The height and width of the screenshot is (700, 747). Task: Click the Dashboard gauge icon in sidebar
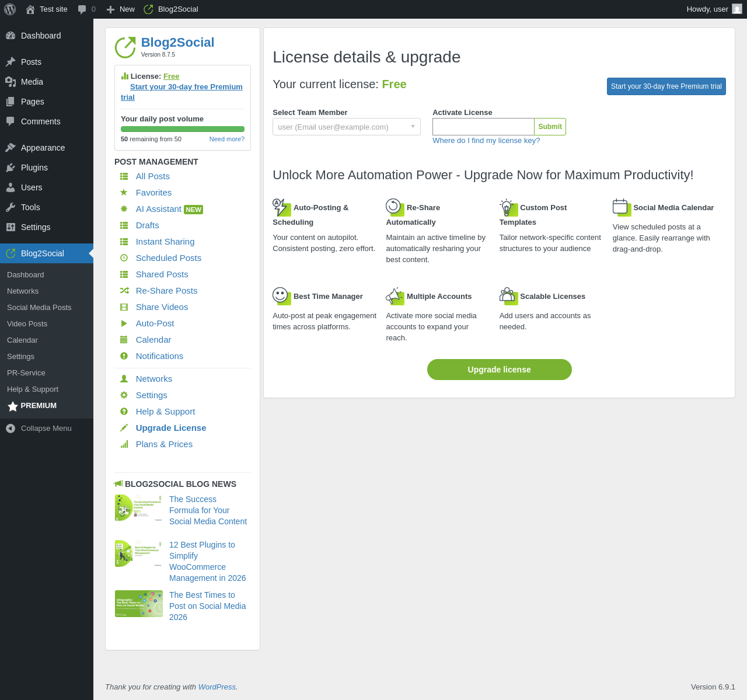point(11,36)
